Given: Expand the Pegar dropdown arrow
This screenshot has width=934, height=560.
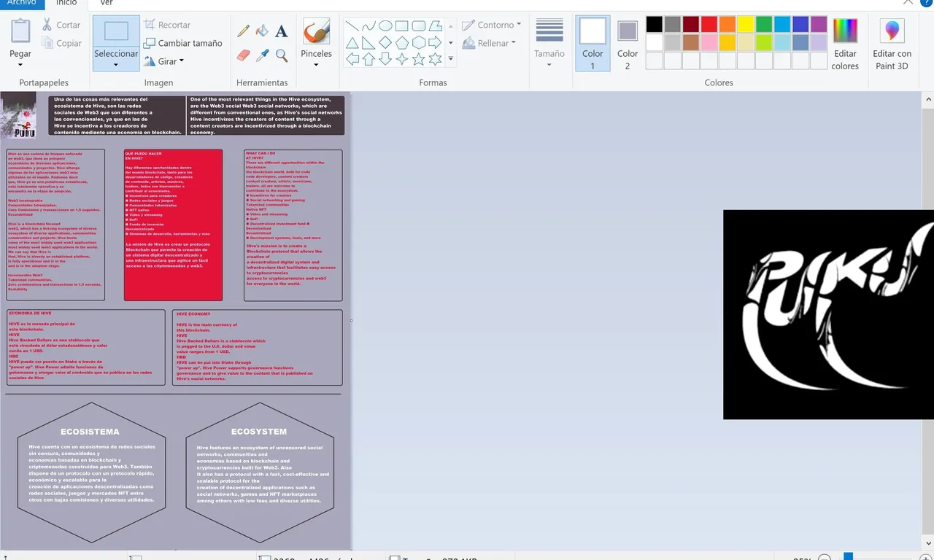Looking at the screenshot, I should [20, 65].
